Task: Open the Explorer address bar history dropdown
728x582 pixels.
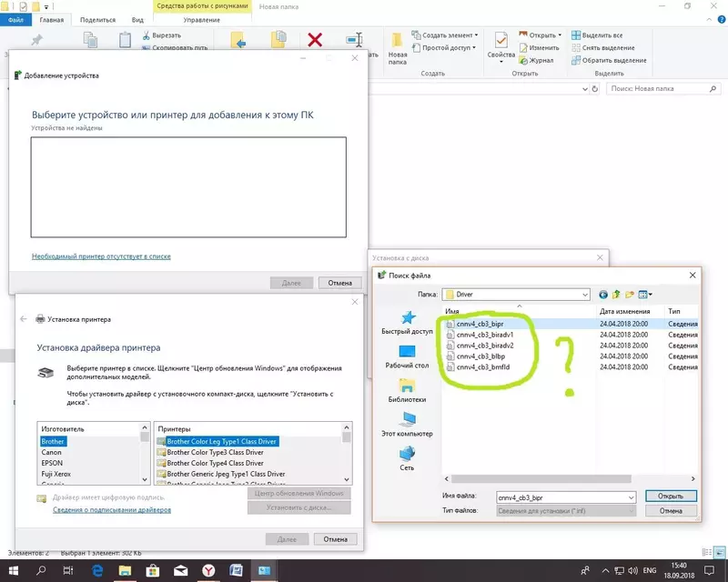Action: (585, 88)
